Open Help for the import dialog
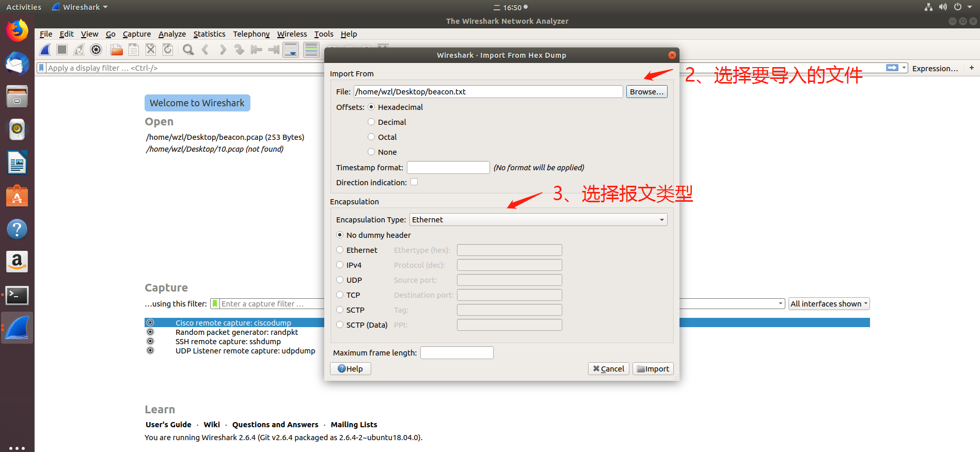This screenshot has height=452, width=980. tap(350, 369)
